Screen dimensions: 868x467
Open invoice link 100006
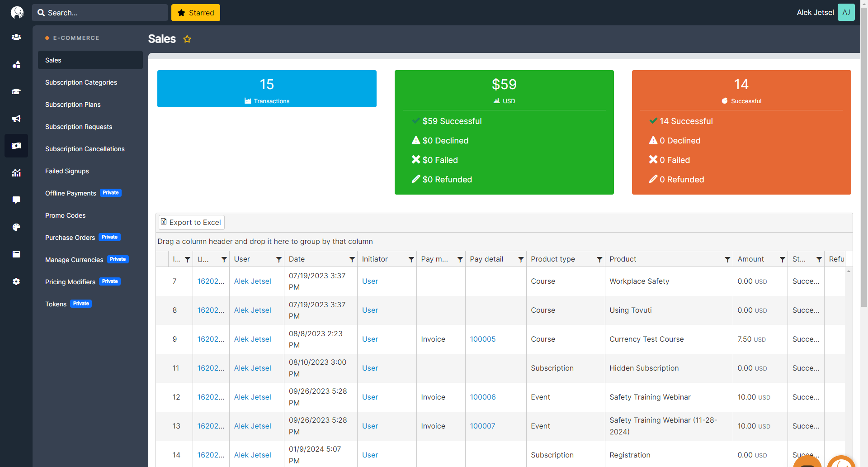pos(482,397)
